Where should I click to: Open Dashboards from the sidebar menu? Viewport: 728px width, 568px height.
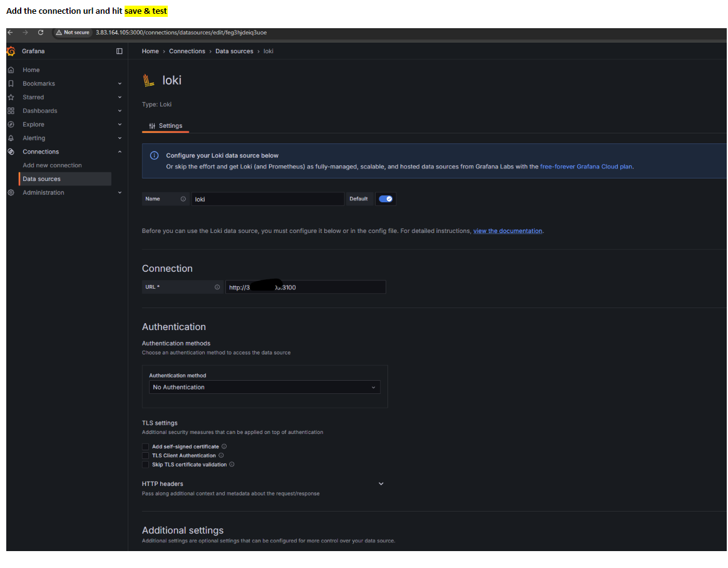40,111
